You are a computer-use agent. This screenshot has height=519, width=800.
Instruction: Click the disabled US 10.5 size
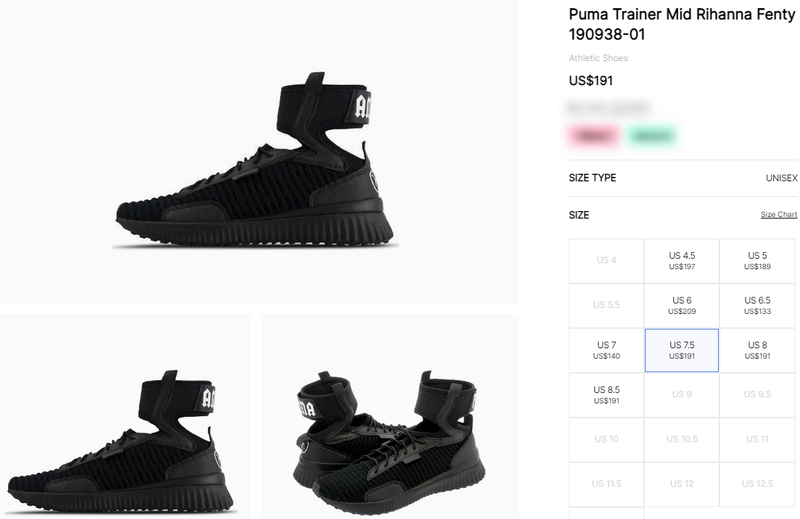pyautogui.click(x=682, y=439)
